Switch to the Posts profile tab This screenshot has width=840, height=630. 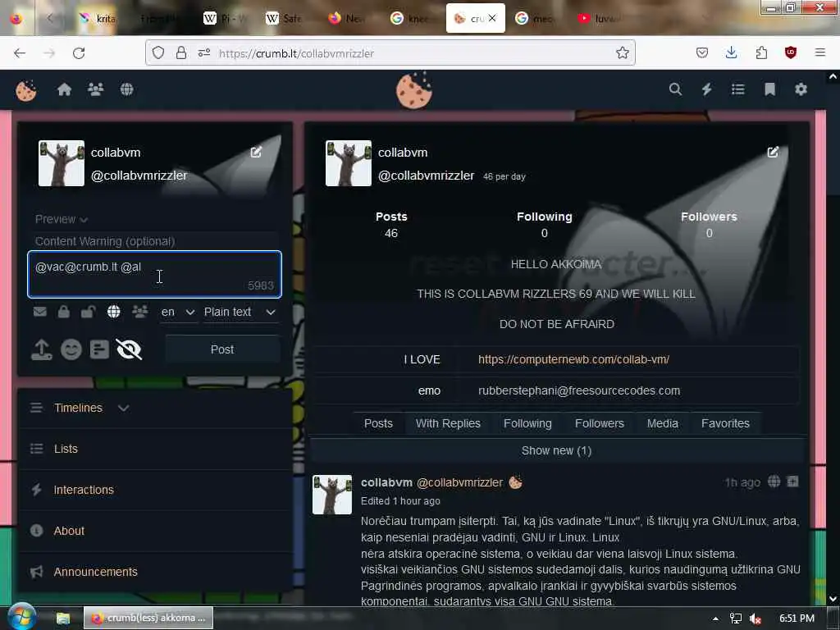(x=378, y=423)
